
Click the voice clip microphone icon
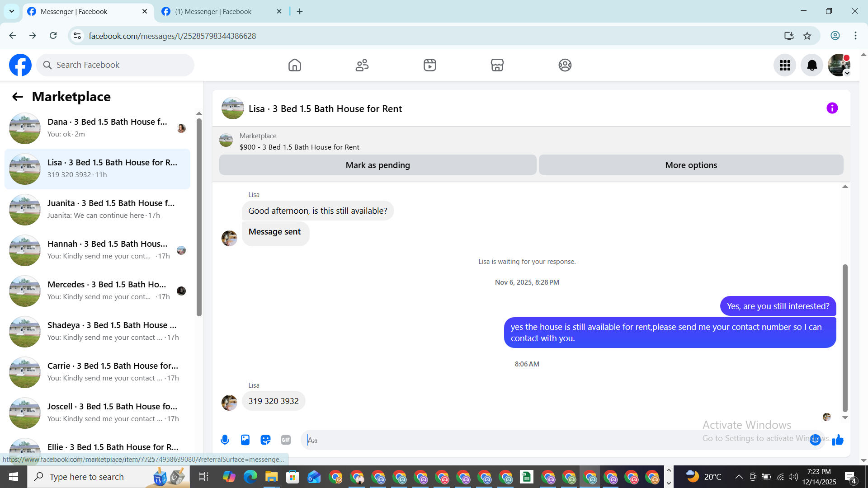click(x=225, y=440)
